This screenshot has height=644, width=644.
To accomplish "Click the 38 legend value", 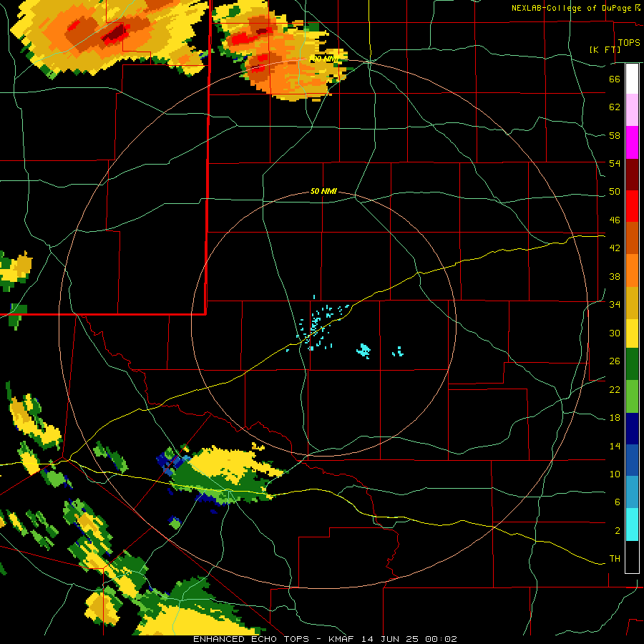I will (x=615, y=277).
